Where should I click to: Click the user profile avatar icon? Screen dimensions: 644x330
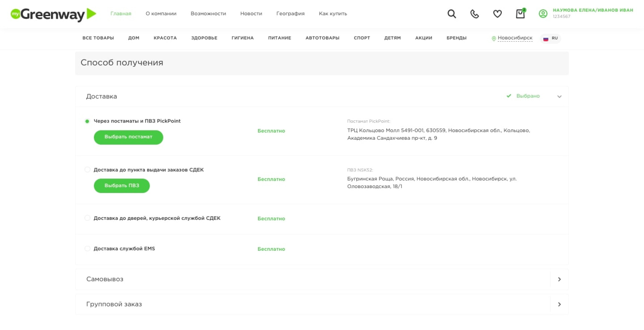tap(543, 14)
